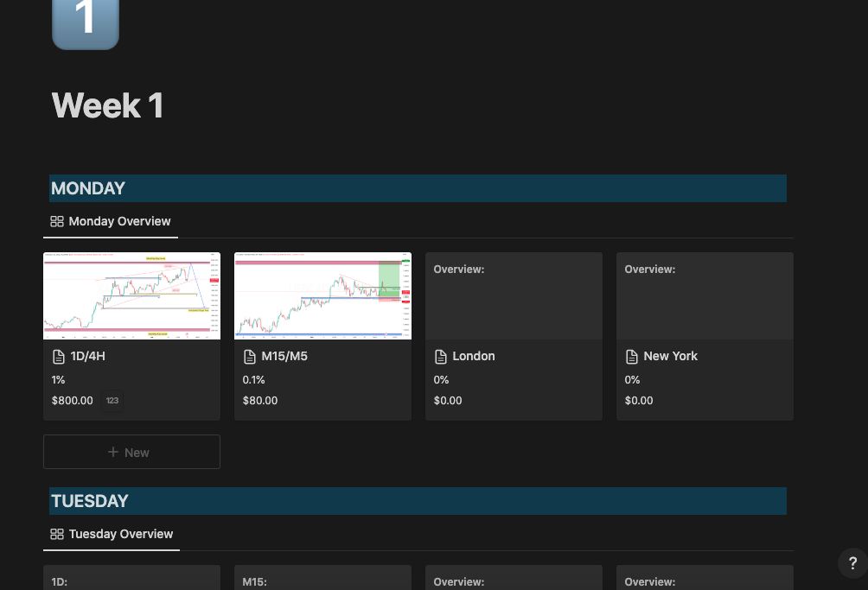Switch to the Tuesday Overview view tab
Viewport: 868px width, 590px height.
coord(112,534)
